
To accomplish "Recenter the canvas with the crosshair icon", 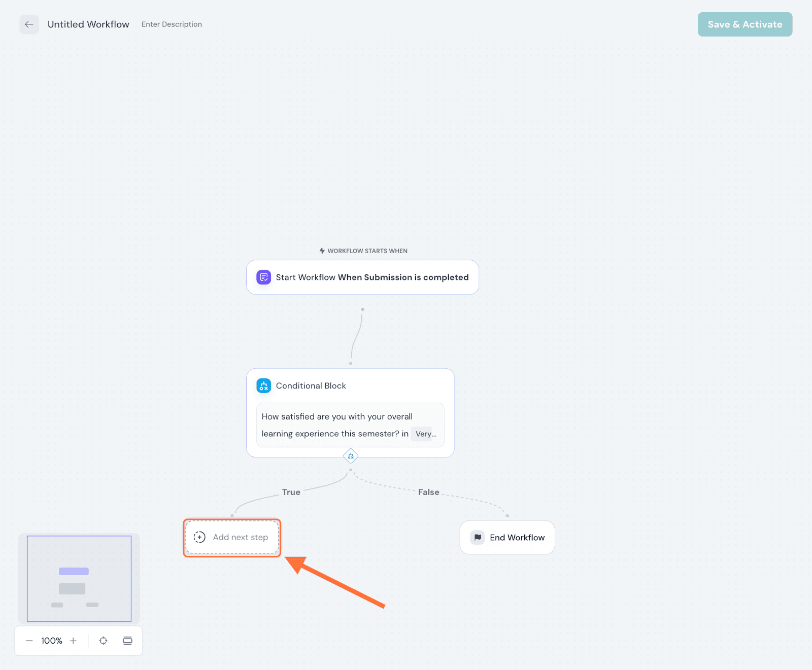I will tap(104, 641).
